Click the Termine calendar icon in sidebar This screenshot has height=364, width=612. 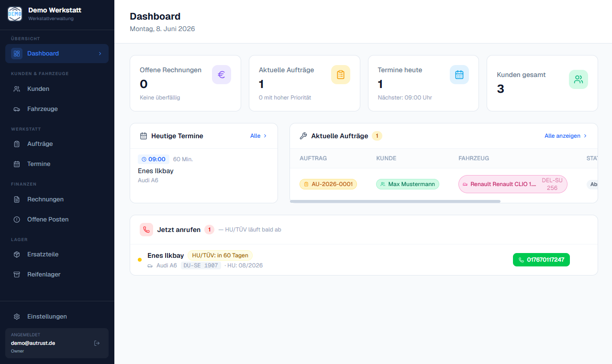[x=17, y=164]
